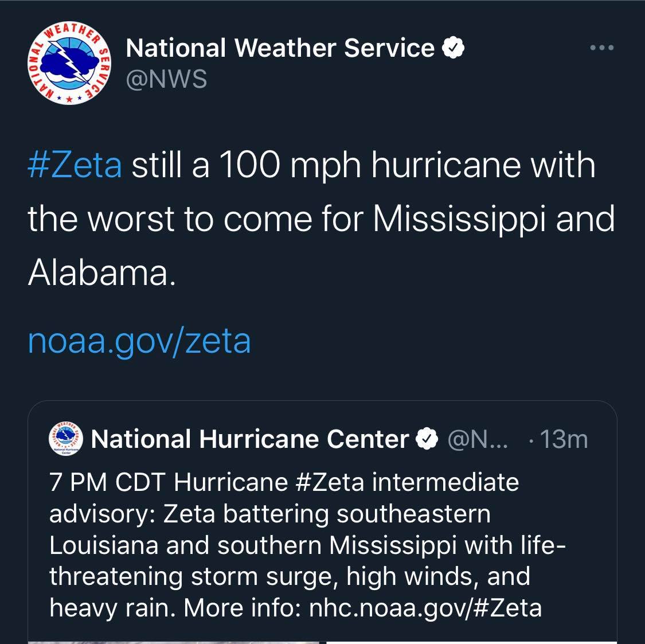Open the National Weather Service profile picture

pyautogui.click(x=69, y=63)
